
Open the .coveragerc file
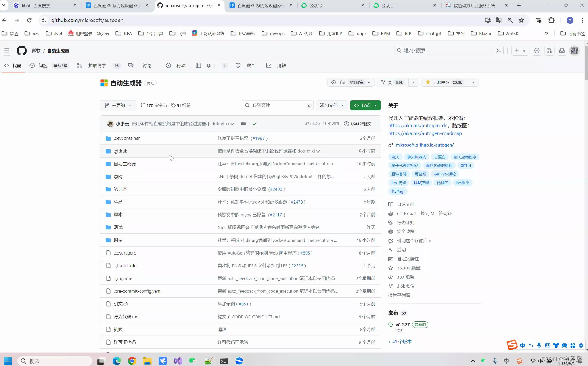[125, 253]
